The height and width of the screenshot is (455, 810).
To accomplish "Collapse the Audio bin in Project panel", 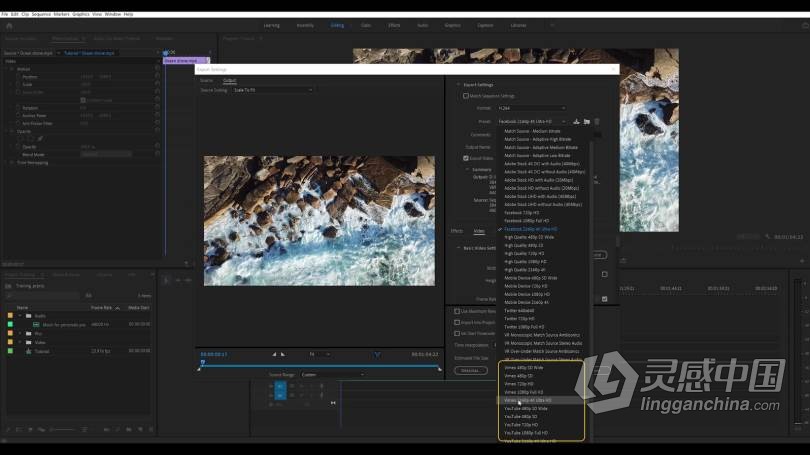I will pos(20,316).
